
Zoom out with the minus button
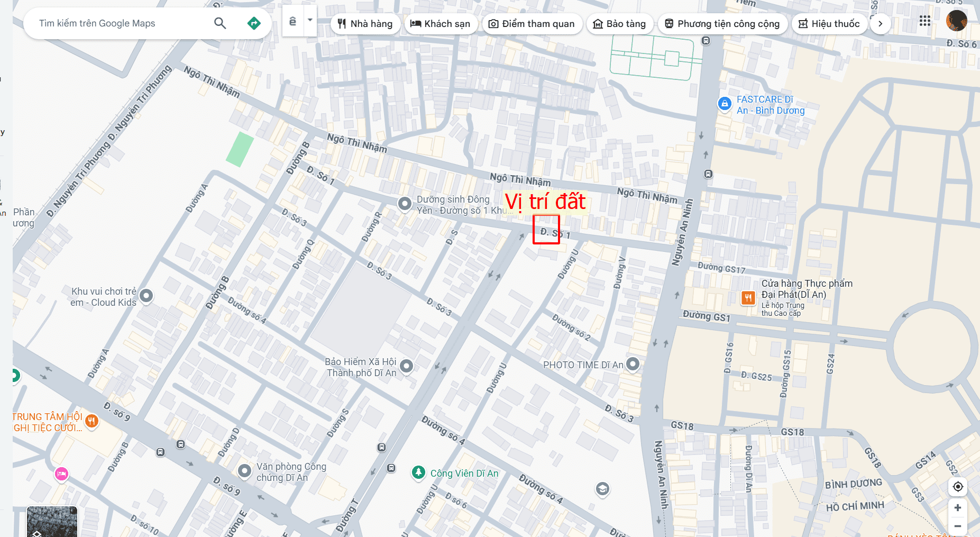pyautogui.click(x=957, y=526)
